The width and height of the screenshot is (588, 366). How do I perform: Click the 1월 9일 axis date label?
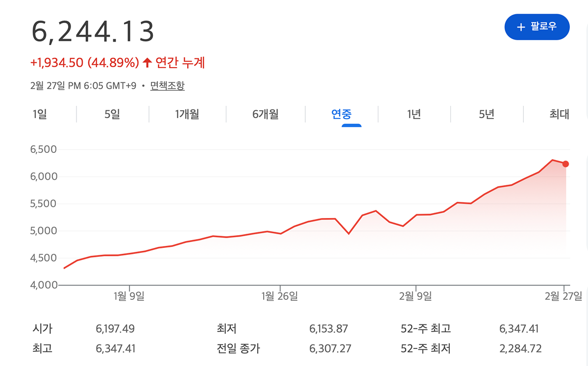click(129, 296)
